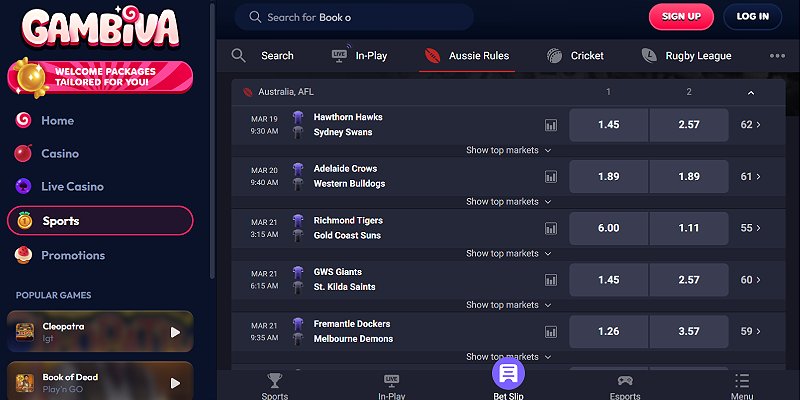Click the Home swirl icon
Viewport: 800px width, 400px height.
[x=23, y=120]
